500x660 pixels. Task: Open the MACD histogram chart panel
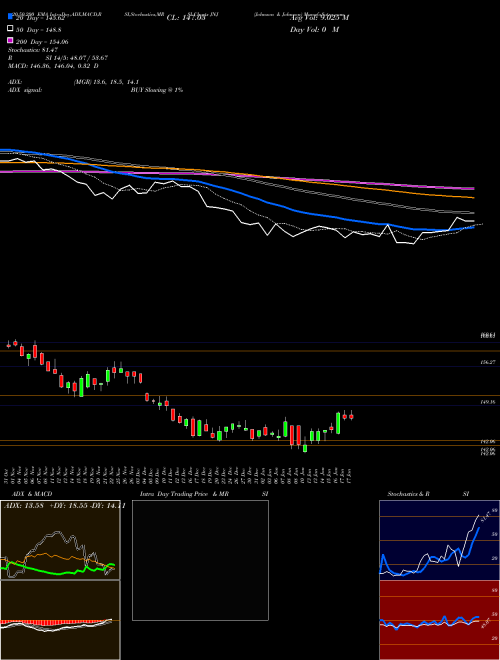coord(60,620)
